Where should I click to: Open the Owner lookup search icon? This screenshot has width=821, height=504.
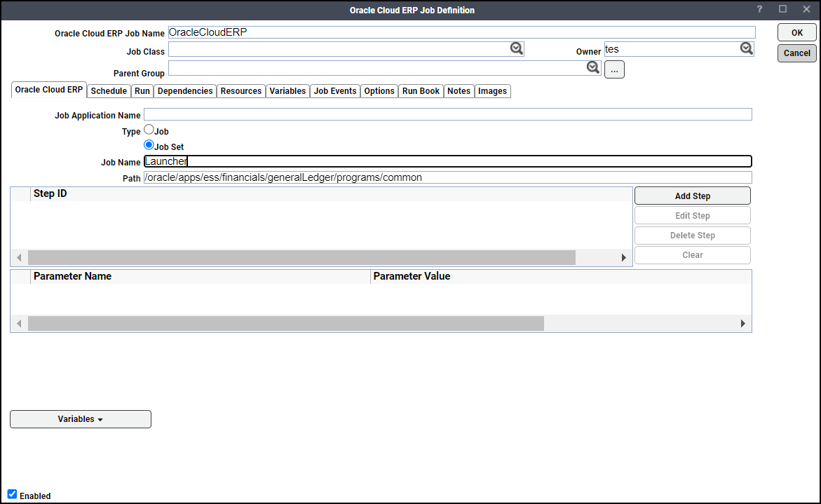coord(746,48)
